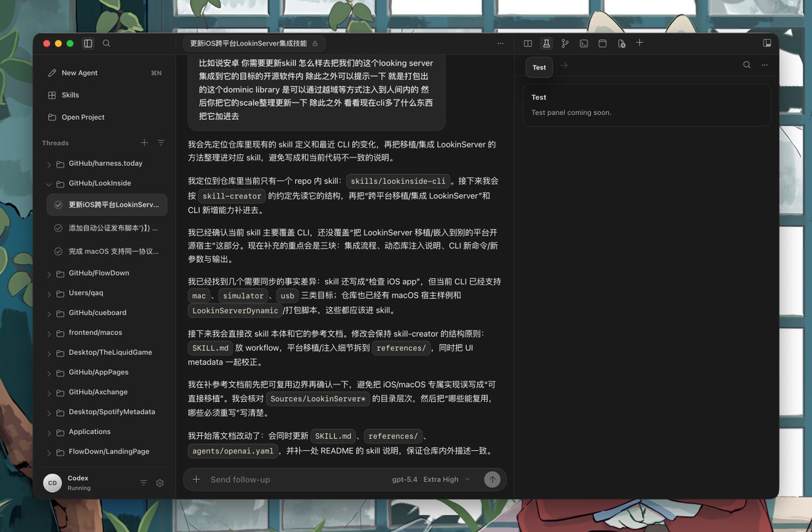Toggle the split view icon in toolbar
This screenshot has height=532, width=812.
527,43
